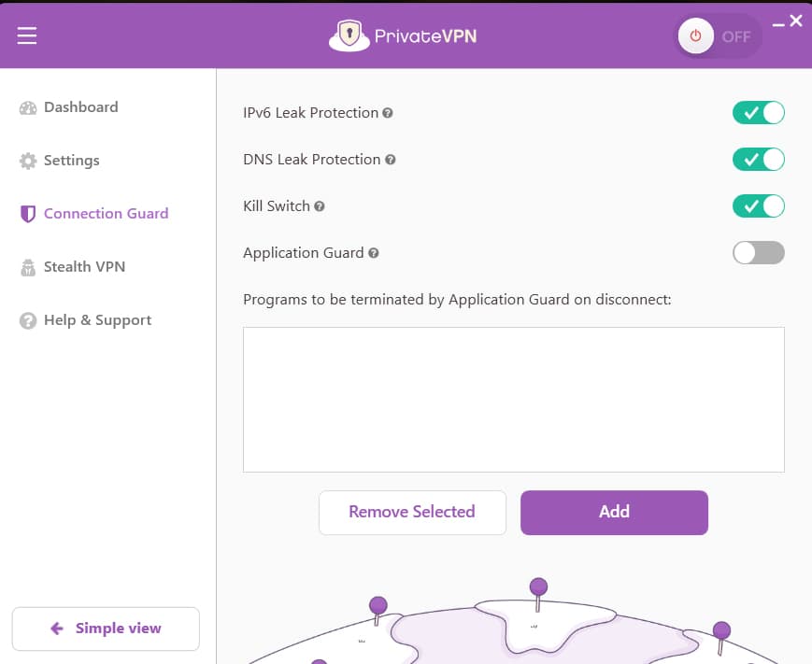The width and height of the screenshot is (812, 664).
Task: Click the DNS Leak Protection help icon
Action: pos(391,160)
